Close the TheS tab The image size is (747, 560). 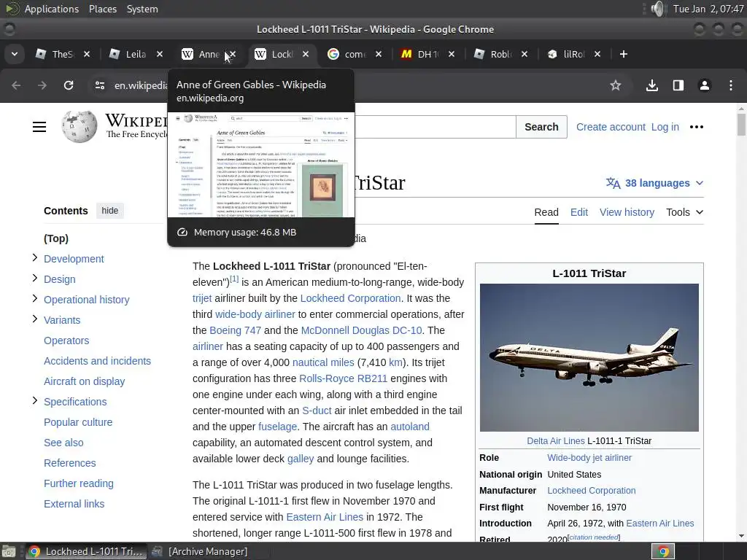click(x=87, y=54)
